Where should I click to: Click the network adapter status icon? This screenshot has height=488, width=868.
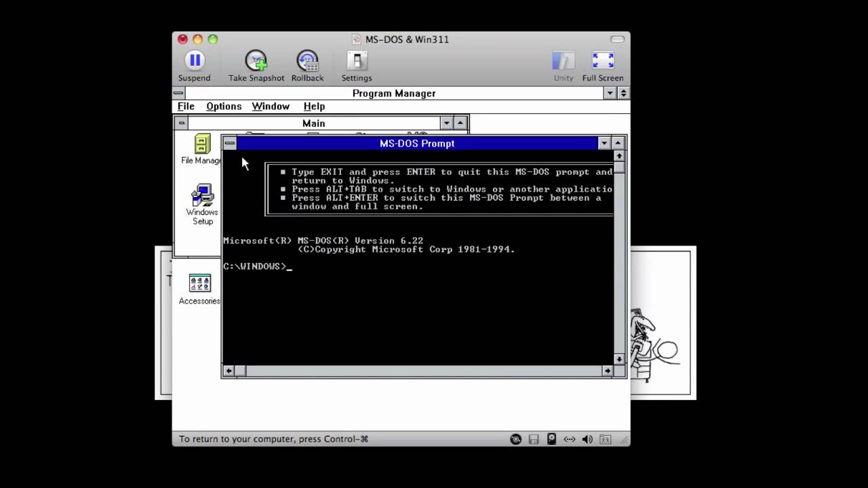point(569,439)
